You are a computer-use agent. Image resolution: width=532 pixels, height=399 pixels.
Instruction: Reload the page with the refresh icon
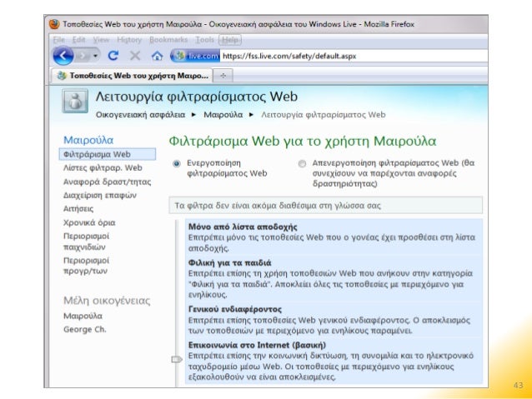click(x=113, y=56)
